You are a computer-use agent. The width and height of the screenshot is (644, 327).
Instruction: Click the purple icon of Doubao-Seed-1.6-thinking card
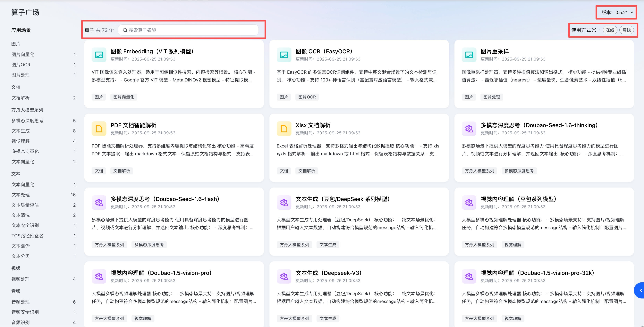point(469,129)
